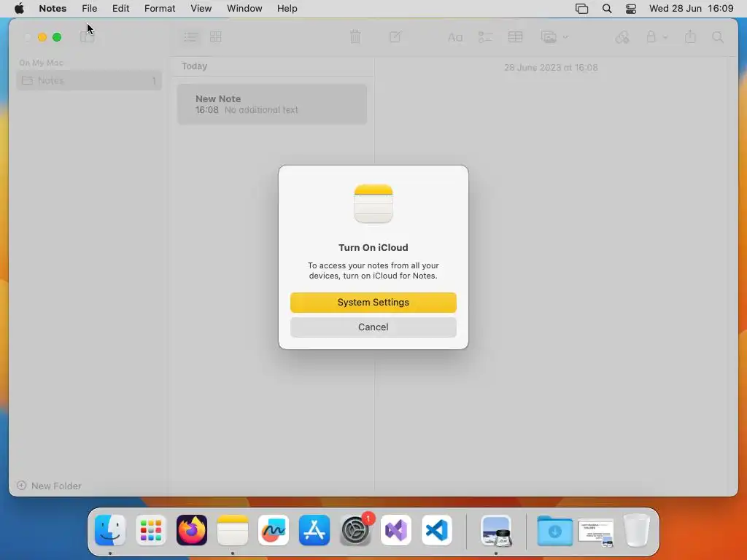The image size is (747, 560).
Task: Expand the media dropdown arrow
Action: (x=565, y=37)
